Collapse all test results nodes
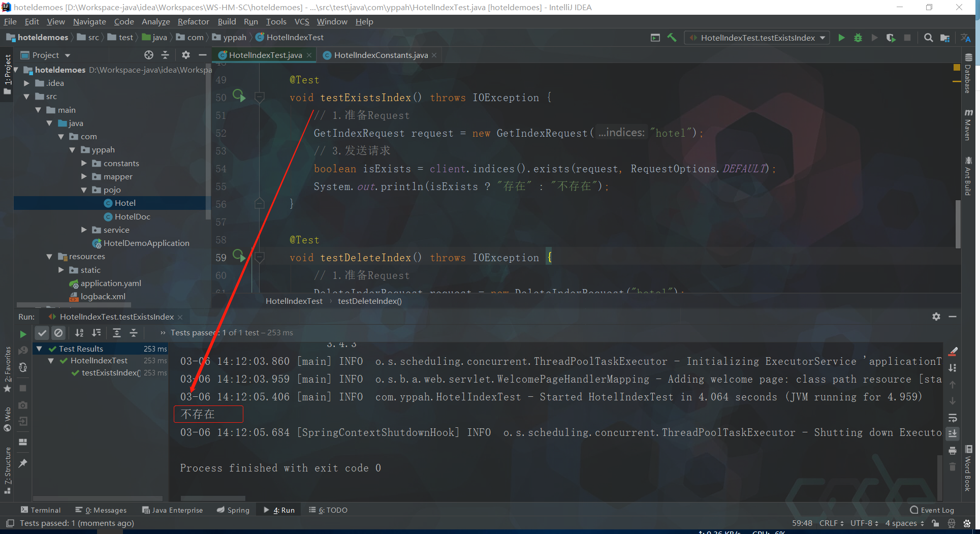The height and width of the screenshot is (534, 980). point(134,333)
